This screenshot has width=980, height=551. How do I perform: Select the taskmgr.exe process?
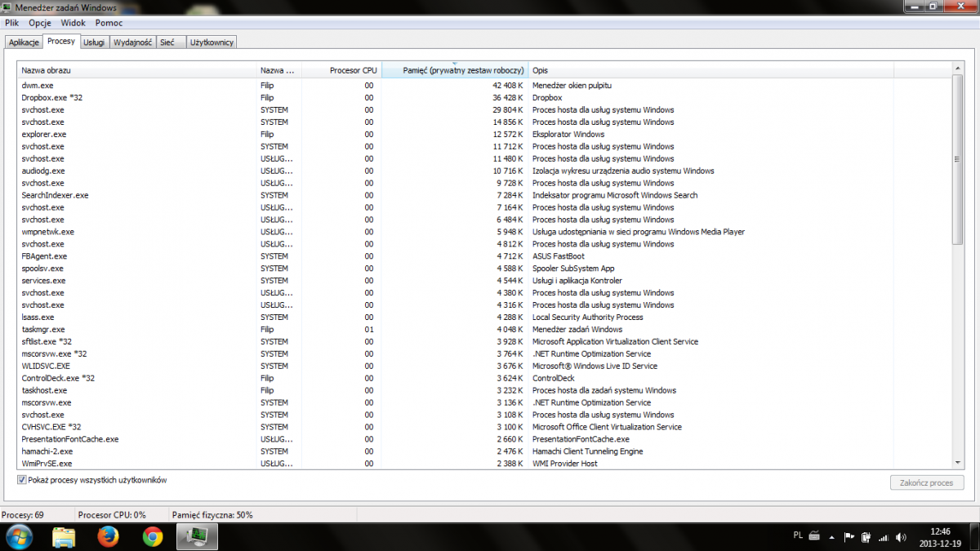tap(485, 329)
